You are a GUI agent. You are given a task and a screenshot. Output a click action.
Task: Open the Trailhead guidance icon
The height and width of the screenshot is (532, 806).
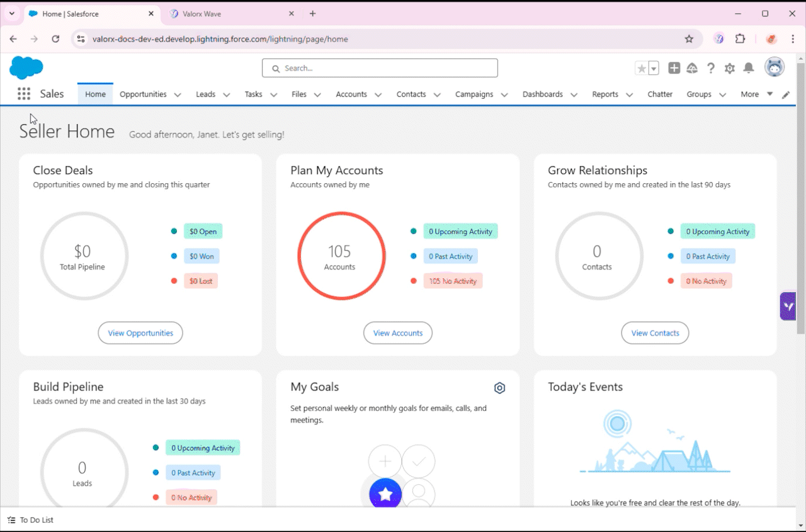[692, 68]
